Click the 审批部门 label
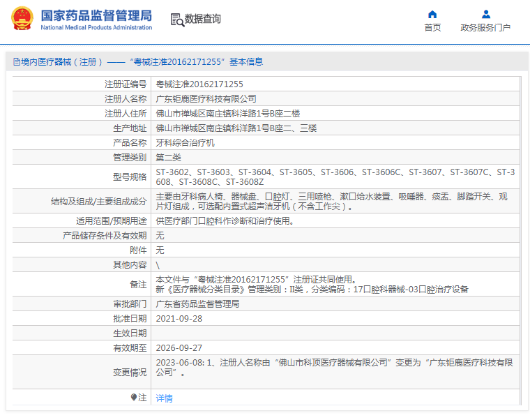 click(130, 303)
